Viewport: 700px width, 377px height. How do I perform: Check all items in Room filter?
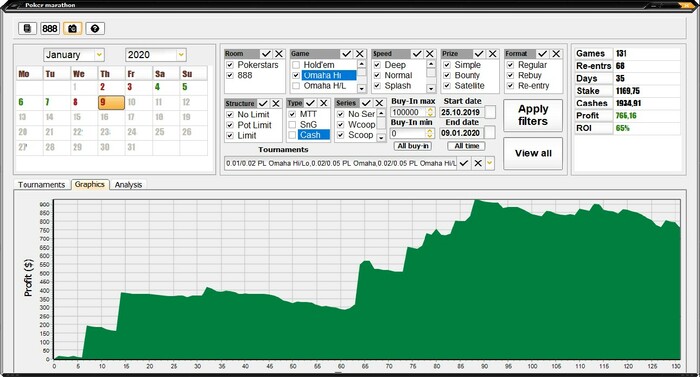tap(266, 54)
